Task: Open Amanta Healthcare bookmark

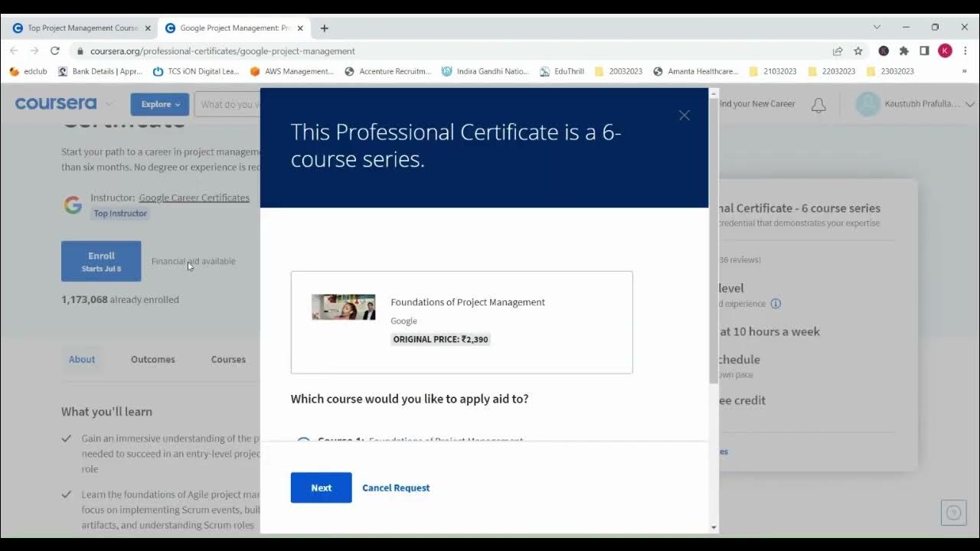Action: click(x=696, y=71)
